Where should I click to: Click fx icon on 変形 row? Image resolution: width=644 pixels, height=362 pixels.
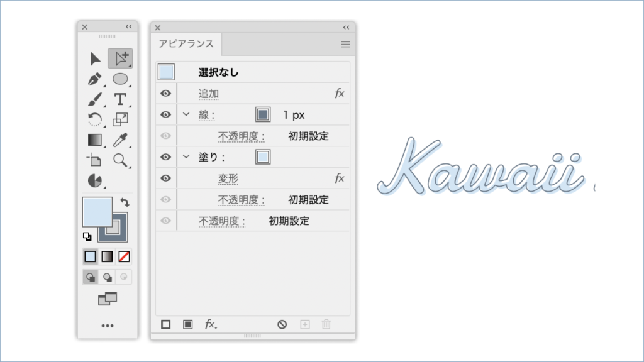[339, 178]
